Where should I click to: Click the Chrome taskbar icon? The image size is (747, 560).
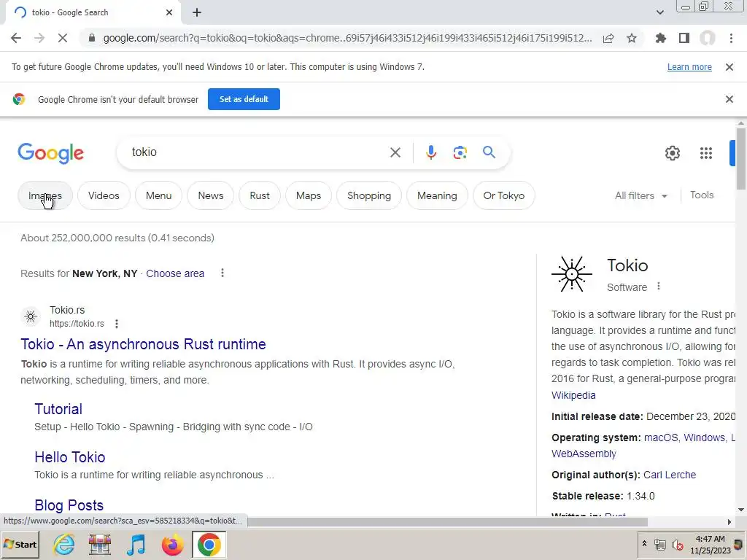click(x=209, y=544)
